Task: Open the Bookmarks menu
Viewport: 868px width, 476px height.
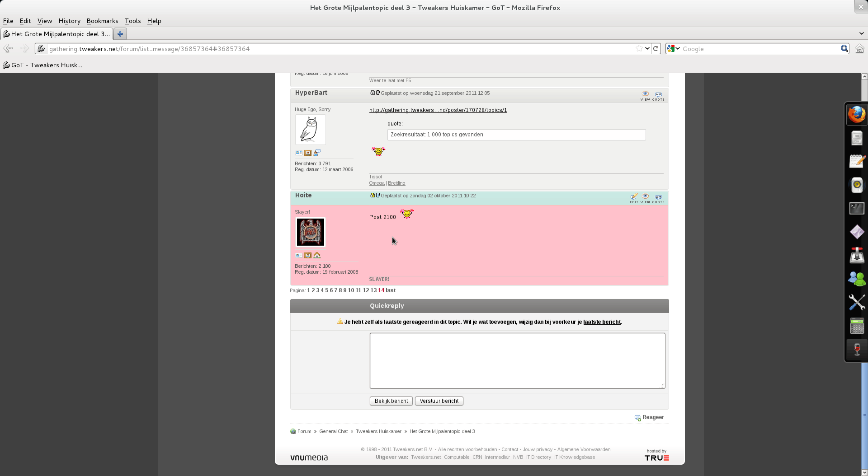Action: point(102,21)
